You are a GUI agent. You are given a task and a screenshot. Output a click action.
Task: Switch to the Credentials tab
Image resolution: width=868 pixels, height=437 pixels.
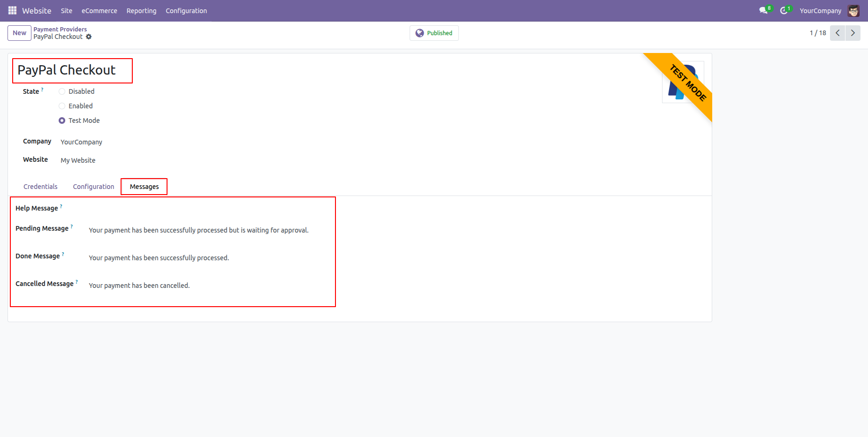click(x=40, y=187)
